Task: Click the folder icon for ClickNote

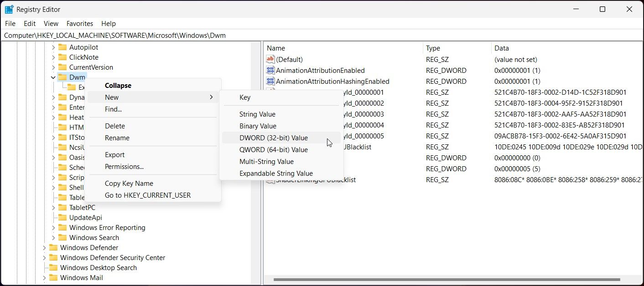Action: click(x=63, y=57)
